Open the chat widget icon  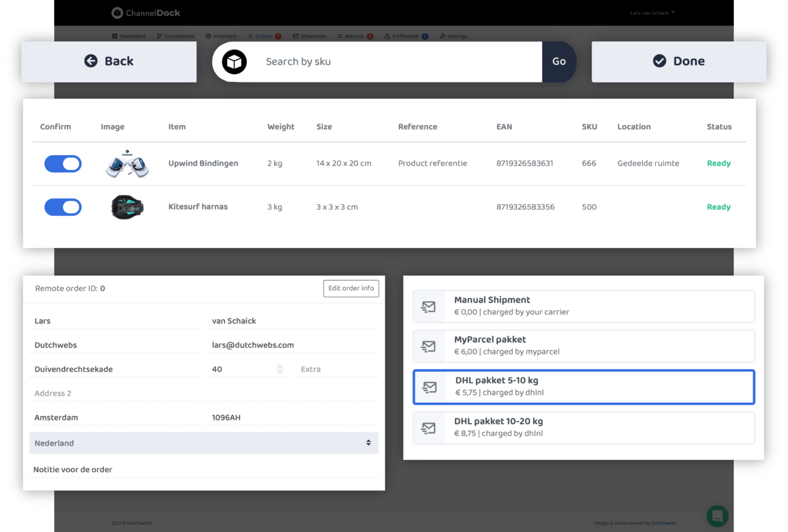pyautogui.click(x=717, y=516)
